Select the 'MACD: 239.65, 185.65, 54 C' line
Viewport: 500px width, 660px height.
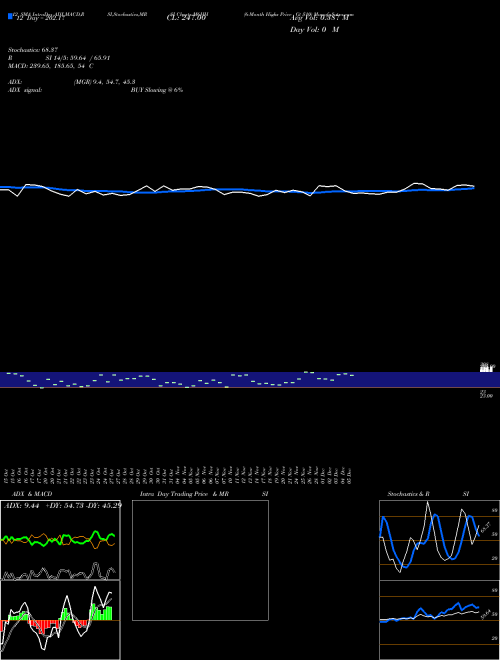coord(51,66)
